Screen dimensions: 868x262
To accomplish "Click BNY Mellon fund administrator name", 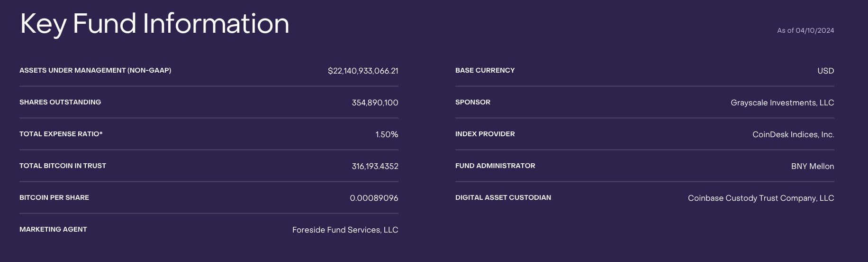I will pyautogui.click(x=813, y=166).
